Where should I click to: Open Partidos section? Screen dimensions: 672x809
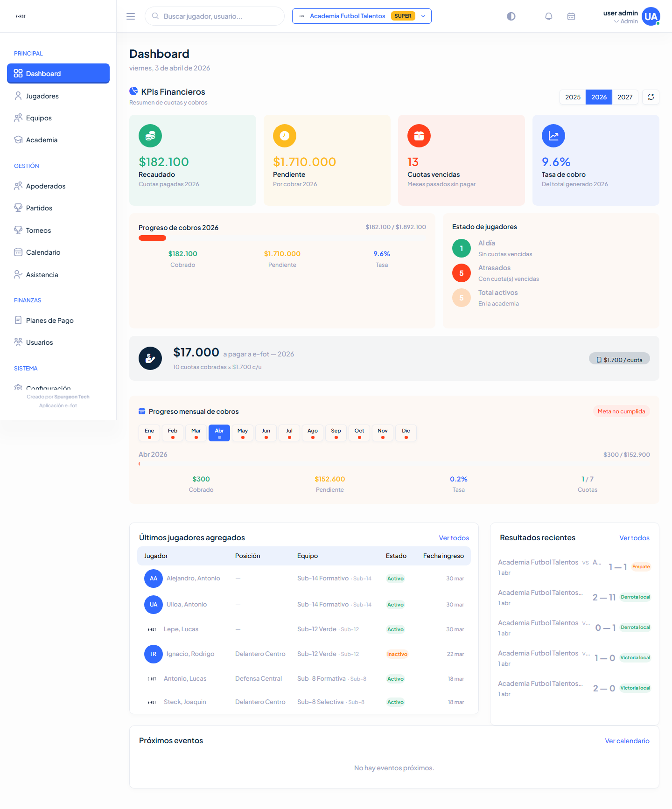tap(58, 208)
